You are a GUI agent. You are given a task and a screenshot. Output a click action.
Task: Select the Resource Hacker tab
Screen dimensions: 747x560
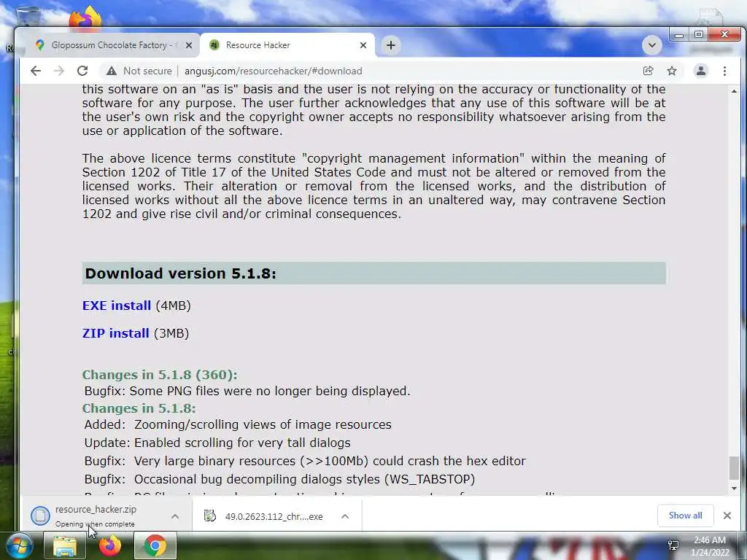tap(287, 45)
